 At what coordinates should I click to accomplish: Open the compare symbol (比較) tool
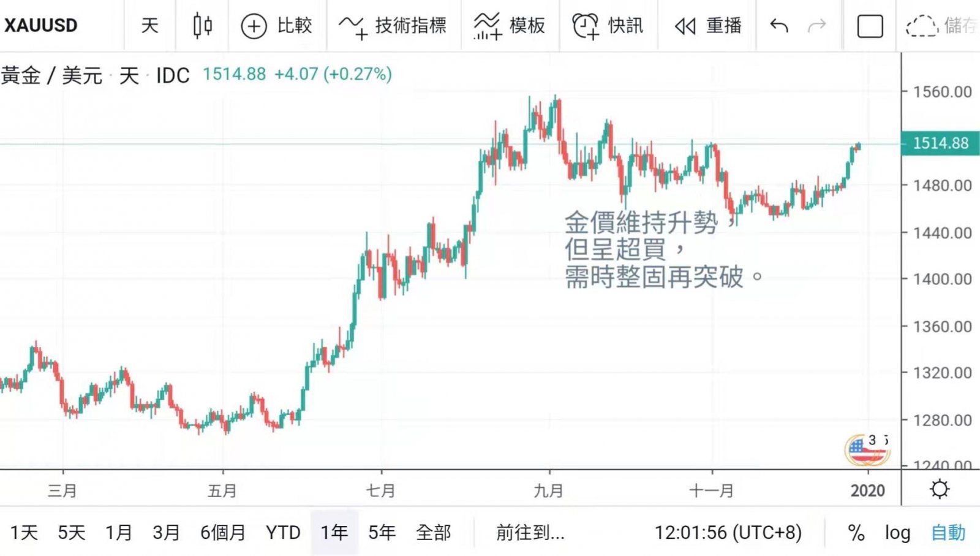[x=277, y=26]
